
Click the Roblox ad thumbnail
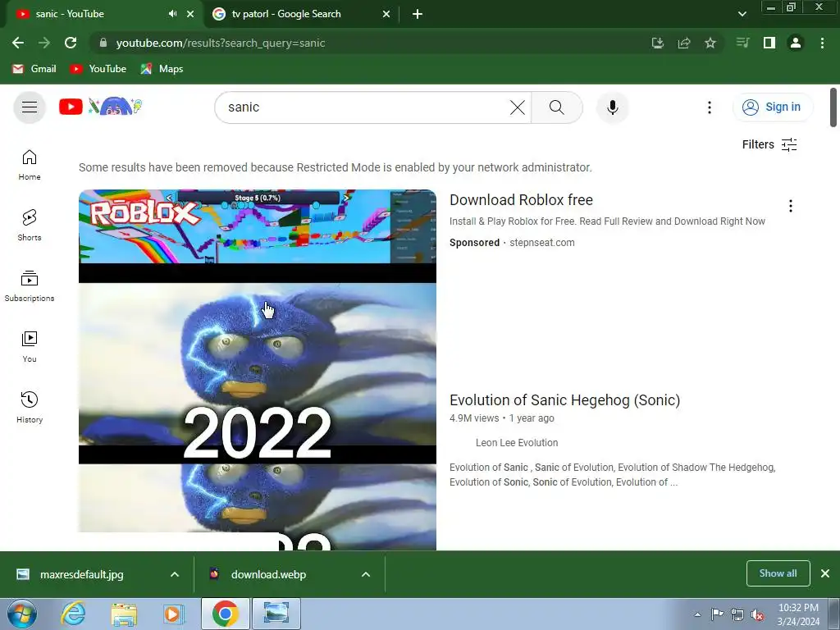point(257,226)
